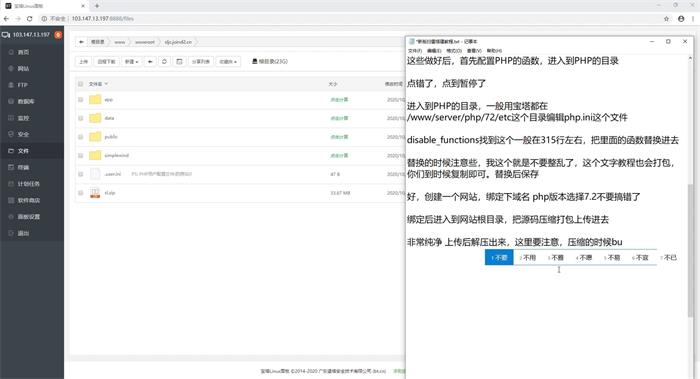Choose IME candidate 1 不要
700x379 pixels.
tap(499, 257)
